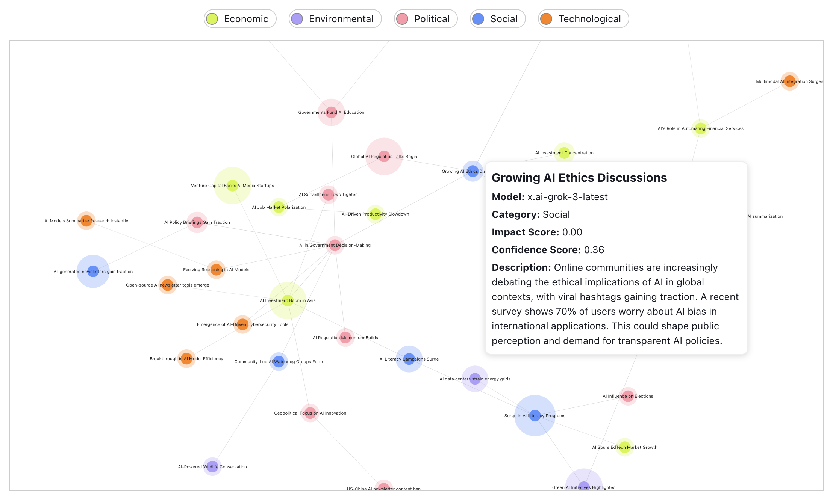Toggle the Economic category filter
833x504 pixels.
[x=240, y=19]
